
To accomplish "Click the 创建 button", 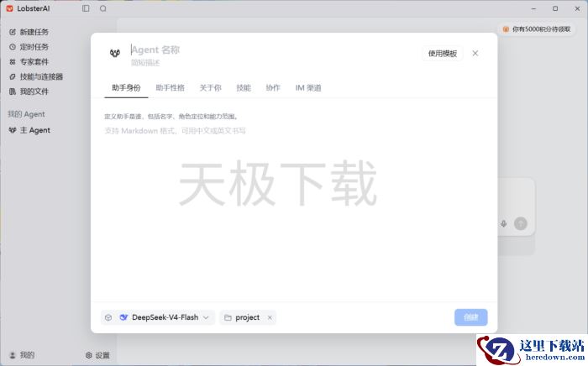I will pos(471,317).
